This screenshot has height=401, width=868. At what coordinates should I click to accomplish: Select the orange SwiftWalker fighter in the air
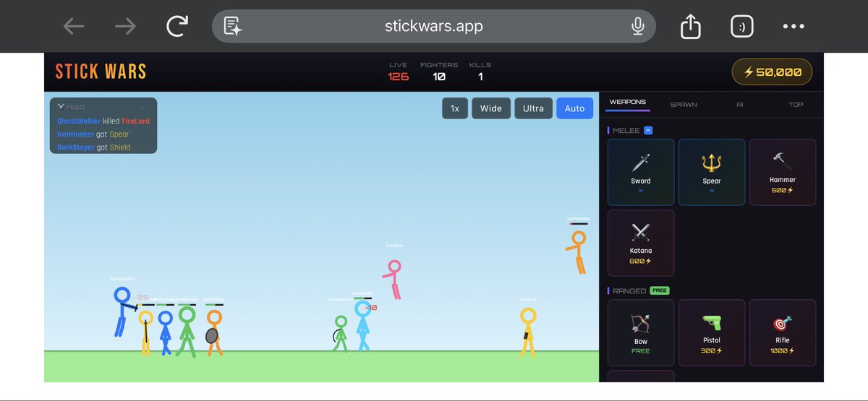pyautogui.click(x=576, y=251)
